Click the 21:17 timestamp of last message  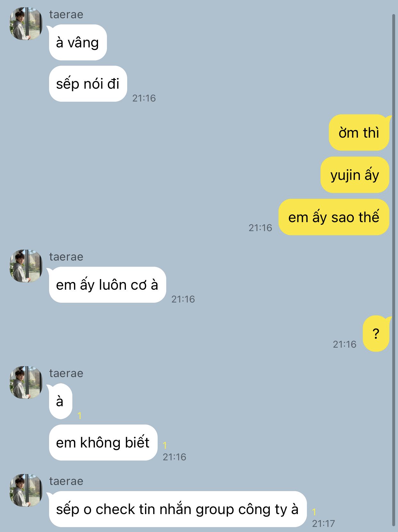tap(323, 523)
